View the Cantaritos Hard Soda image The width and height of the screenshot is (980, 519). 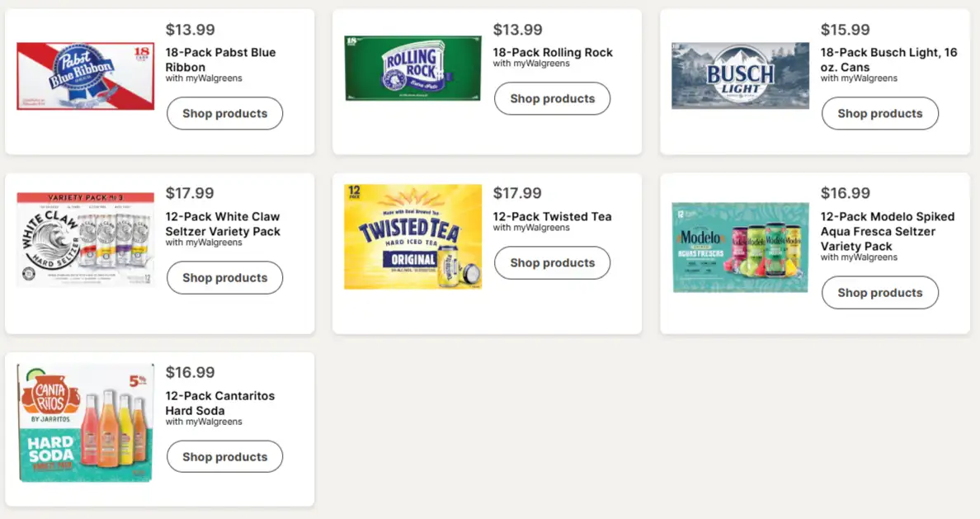(86, 422)
